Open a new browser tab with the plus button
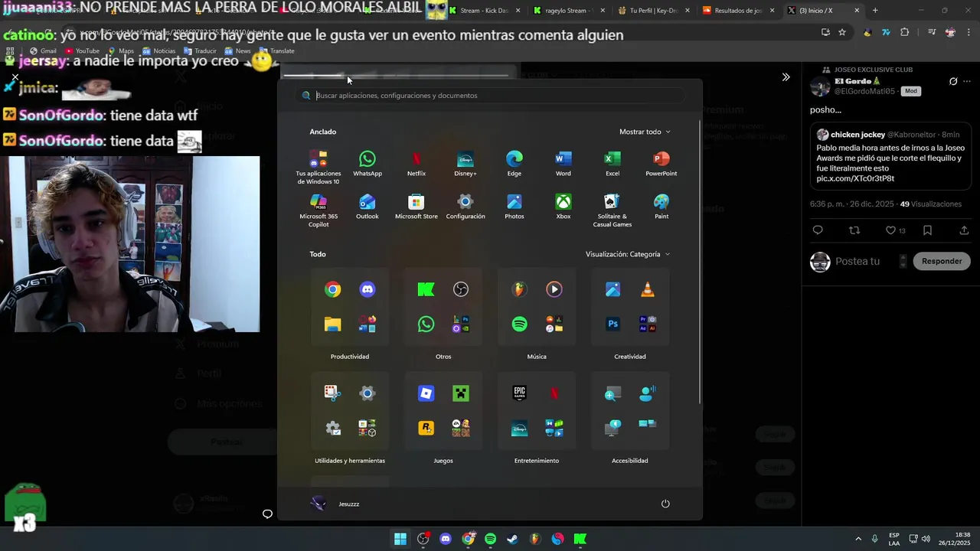The image size is (980, 551). click(875, 11)
